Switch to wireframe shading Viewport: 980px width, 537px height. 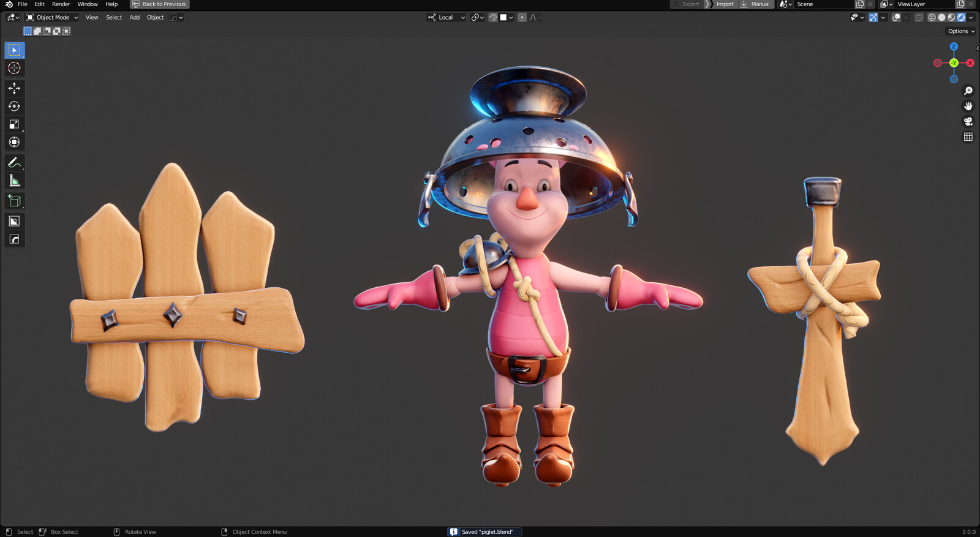click(x=932, y=18)
